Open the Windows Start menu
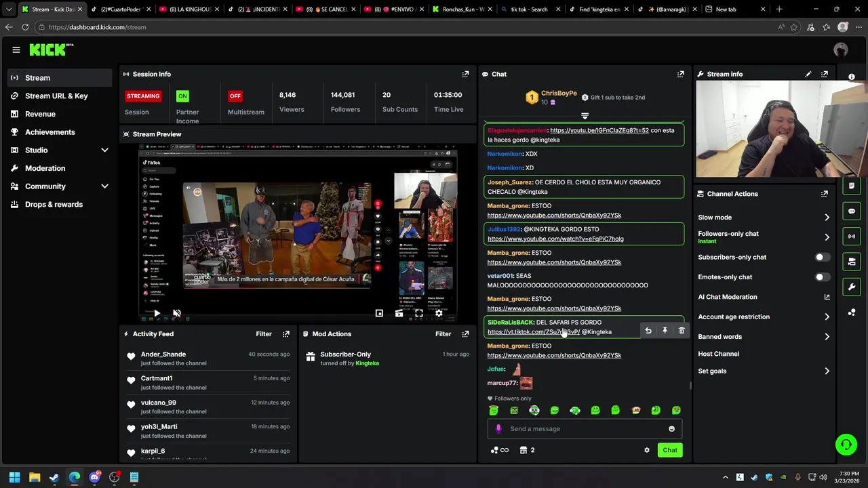Screen dimensions: 868x488 point(14,477)
